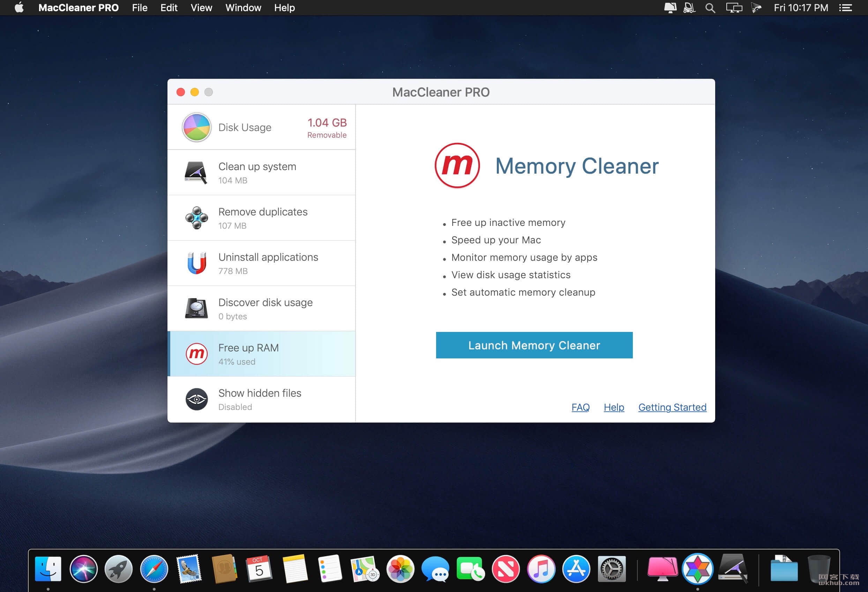Open Launchpad rocket icon in Dock
This screenshot has width=868, height=592.
click(118, 569)
